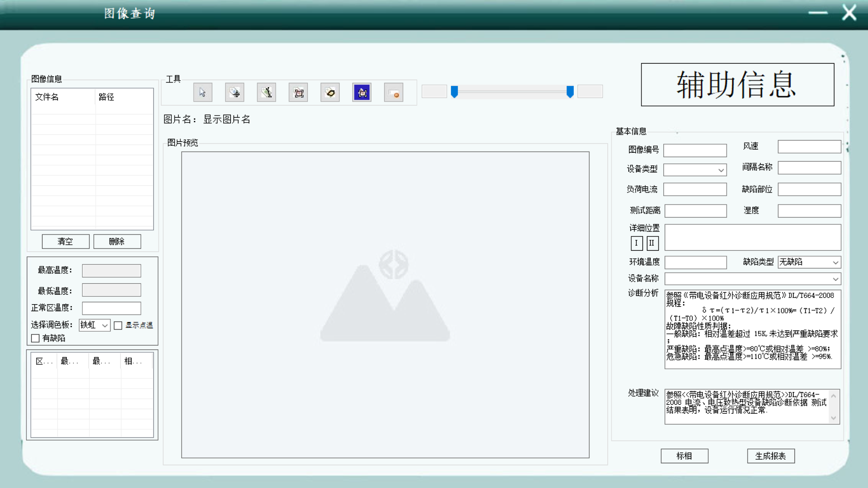This screenshot has width=868, height=488.
Task: Click the blue highlighted region tool
Action: pyautogui.click(x=362, y=93)
